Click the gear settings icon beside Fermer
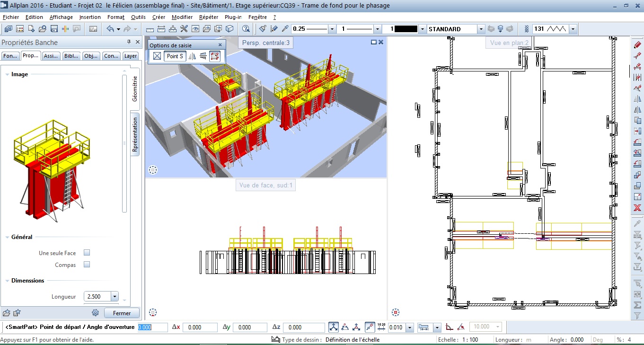 [95, 313]
